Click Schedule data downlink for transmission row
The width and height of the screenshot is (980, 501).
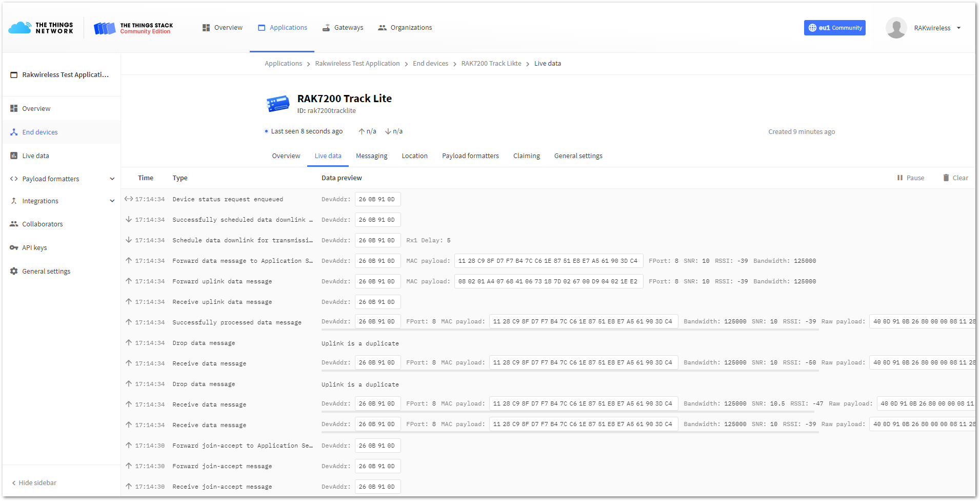(x=548, y=240)
